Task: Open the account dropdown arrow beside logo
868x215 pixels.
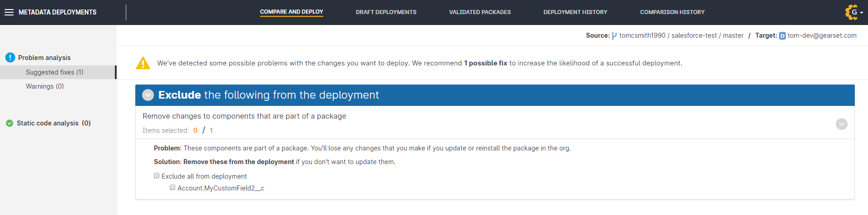Action: 862,13
